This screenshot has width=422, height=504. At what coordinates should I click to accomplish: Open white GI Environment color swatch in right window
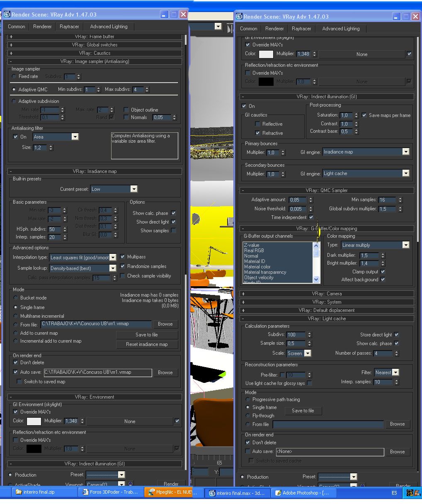266,54
